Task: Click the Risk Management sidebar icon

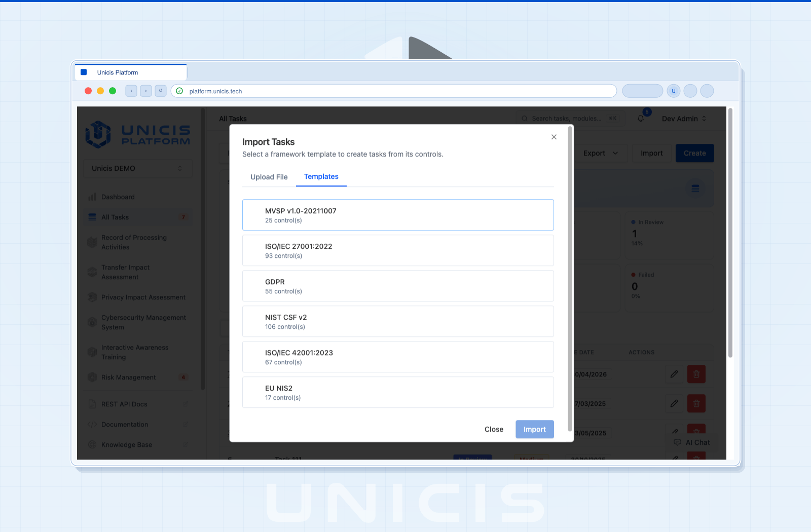Action: [92, 377]
